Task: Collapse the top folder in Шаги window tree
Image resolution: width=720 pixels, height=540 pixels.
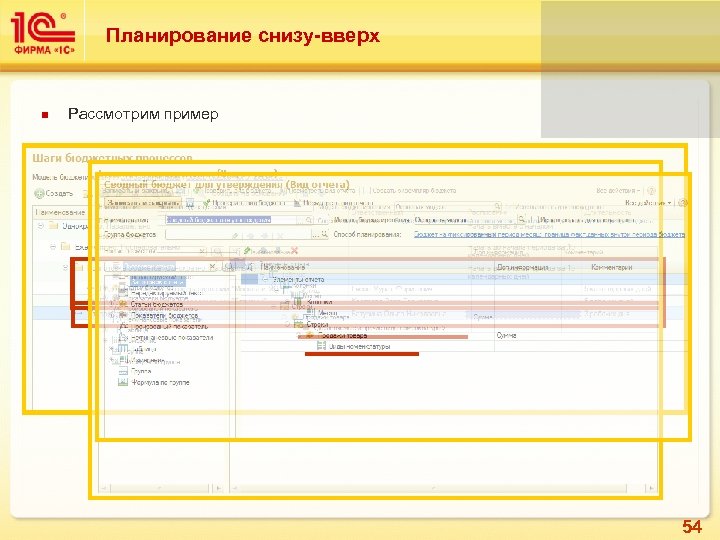Action: pos(40,226)
